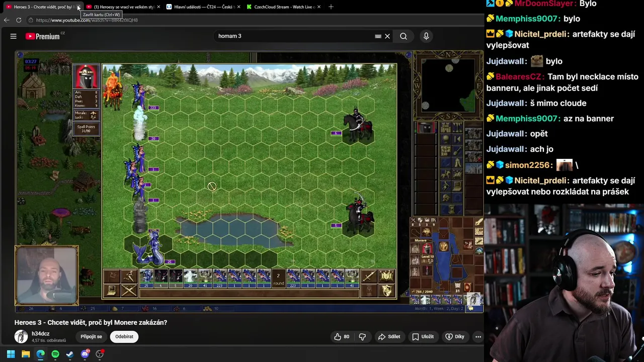Open Spotify from the taskbar
The image size is (644, 362).
click(x=55, y=354)
